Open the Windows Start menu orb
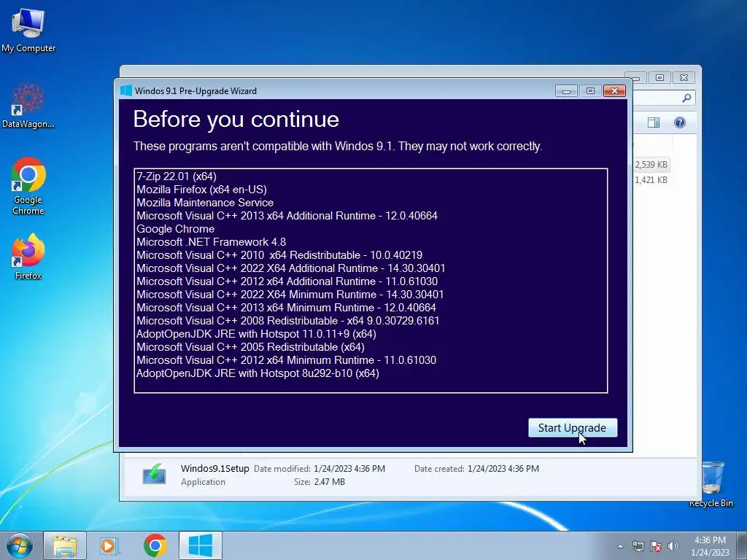The width and height of the screenshot is (747, 560). 20,545
